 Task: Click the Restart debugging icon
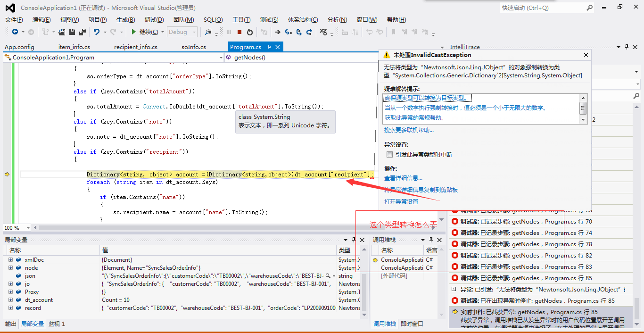coord(250,32)
